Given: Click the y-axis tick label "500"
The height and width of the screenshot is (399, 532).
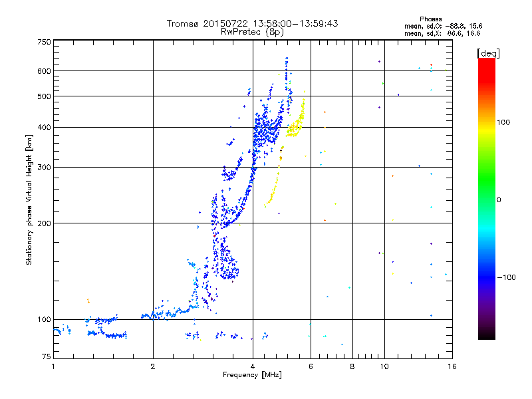Looking at the screenshot, I should (44, 96).
